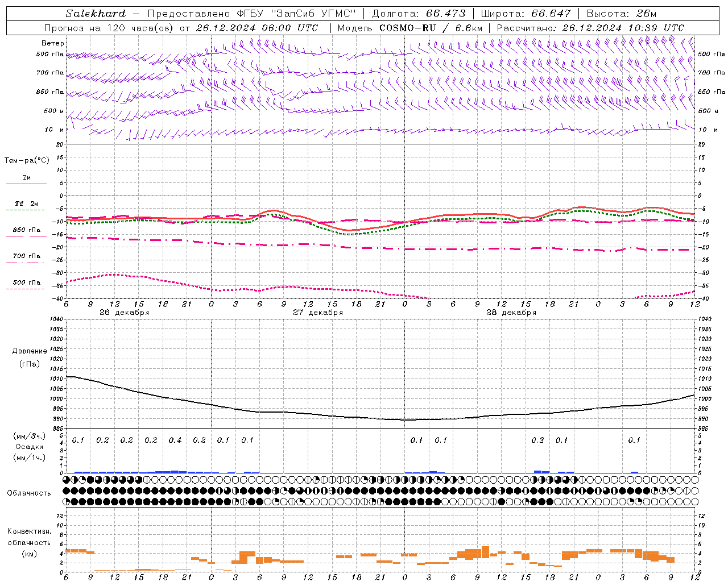Click the 500 гПа dotted legend line sample
The height and width of the screenshot is (582, 728).
point(25,289)
